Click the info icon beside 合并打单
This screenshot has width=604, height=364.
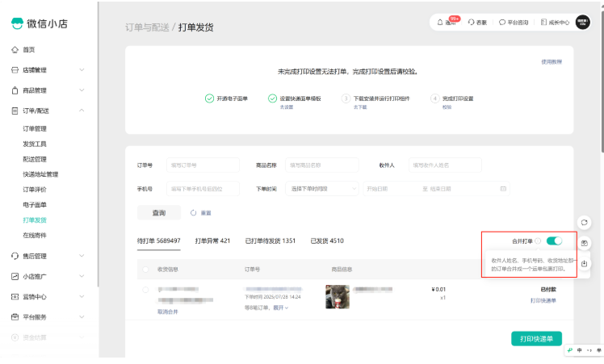click(538, 241)
